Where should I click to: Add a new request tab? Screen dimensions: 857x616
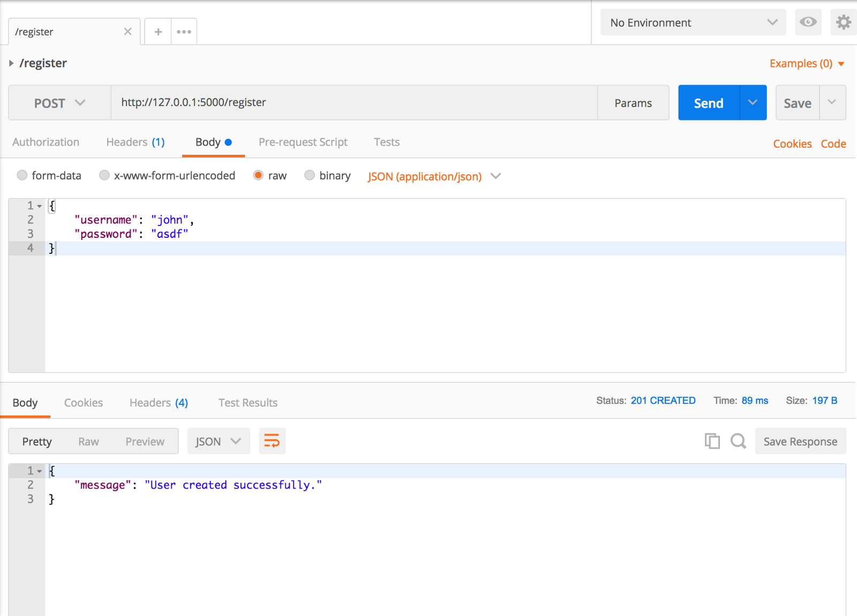[158, 32]
